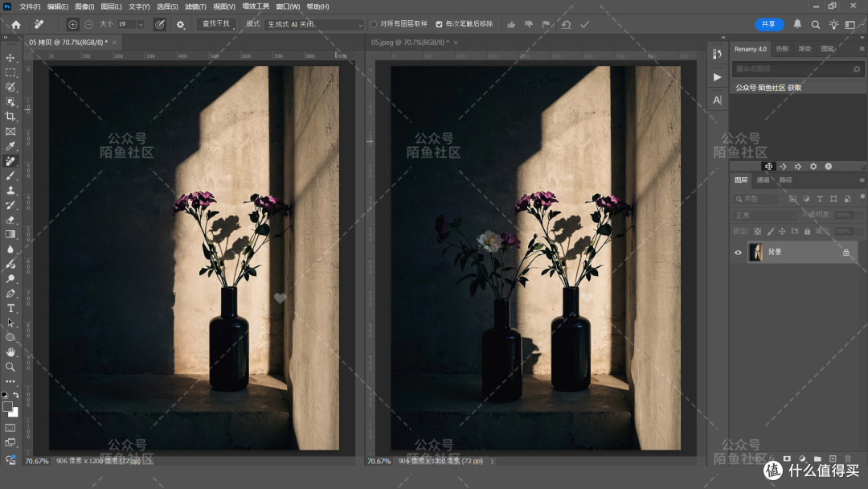Open the 图像(I) menu
The width and height of the screenshot is (868, 489).
tap(84, 6)
